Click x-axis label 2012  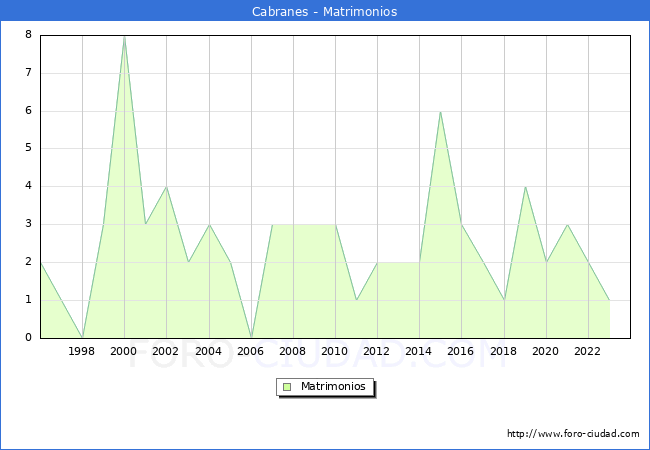point(376,351)
